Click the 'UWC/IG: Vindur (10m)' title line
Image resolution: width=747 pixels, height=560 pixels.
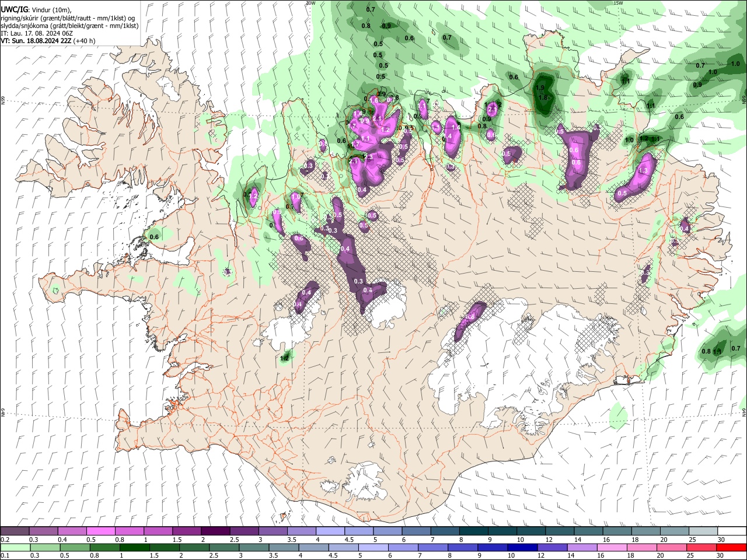(36, 10)
